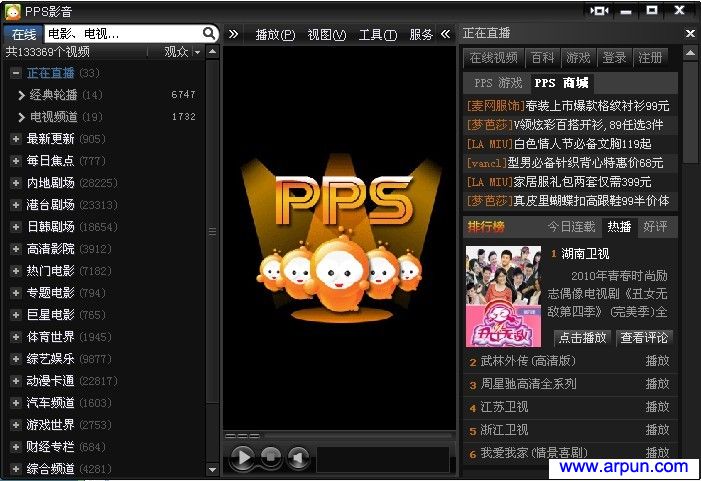Viewport: 701px width, 481px height.
Task: Expand the 最新更新 category
Action: [16, 139]
